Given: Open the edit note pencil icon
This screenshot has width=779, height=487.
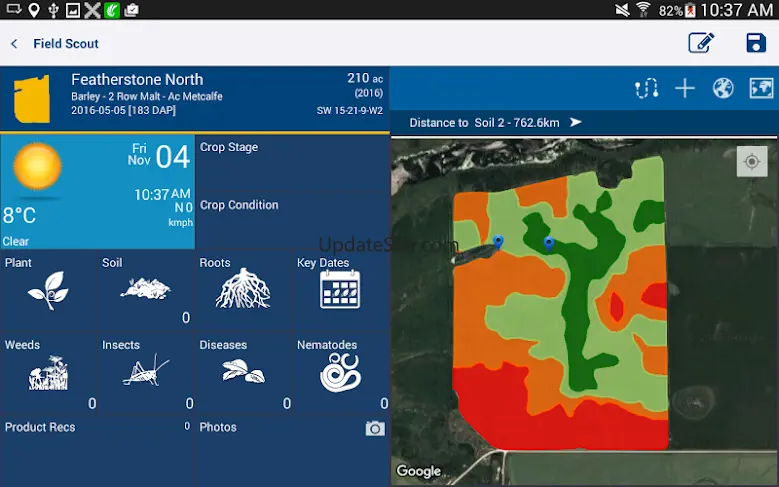Looking at the screenshot, I should pyautogui.click(x=701, y=43).
